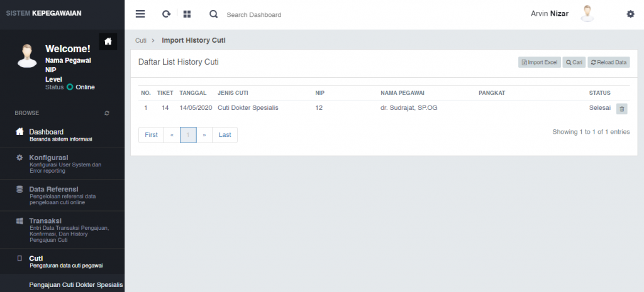This screenshot has height=292, width=644.
Task: Click the search magnifier icon
Action: [x=213, y=14]
